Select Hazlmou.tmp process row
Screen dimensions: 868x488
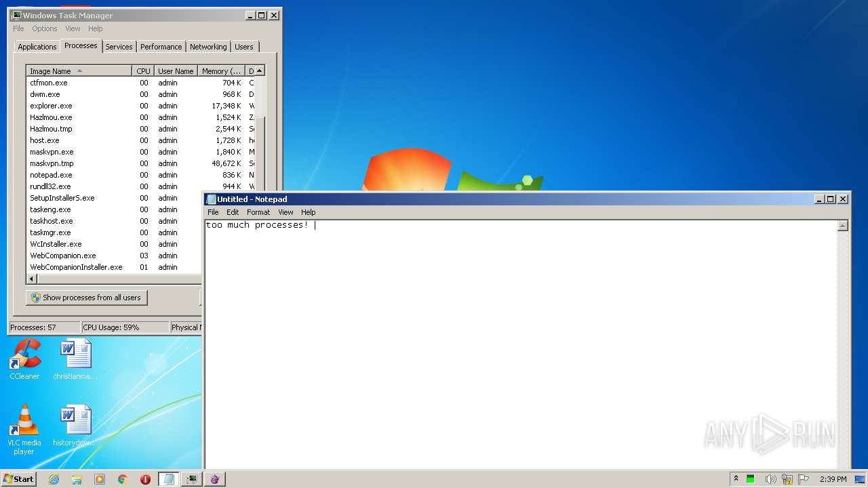point(140,129)
